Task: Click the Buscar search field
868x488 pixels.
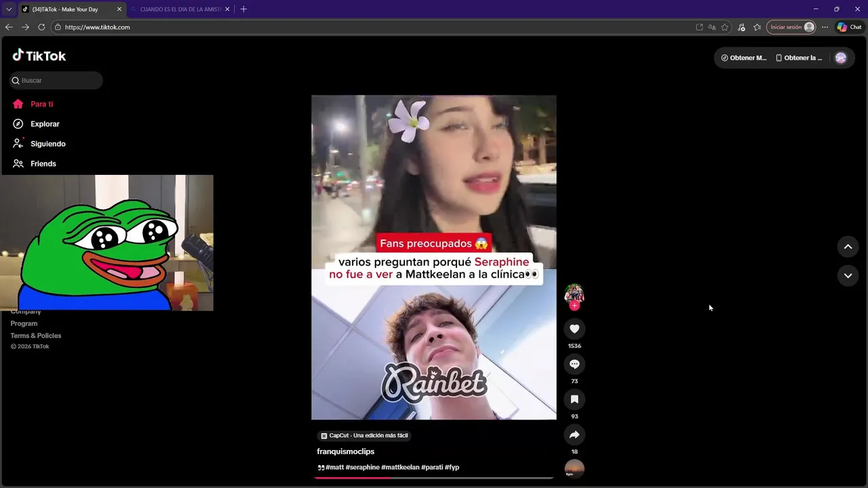Action: point(56,81)
